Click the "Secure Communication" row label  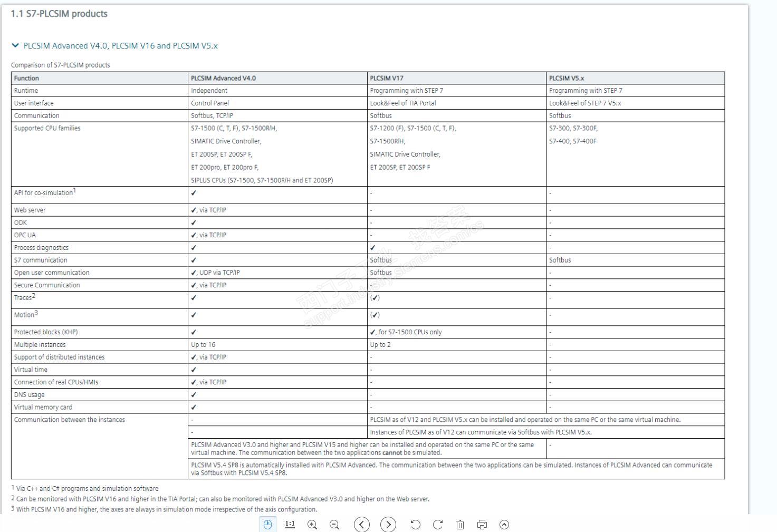point(47,285)
